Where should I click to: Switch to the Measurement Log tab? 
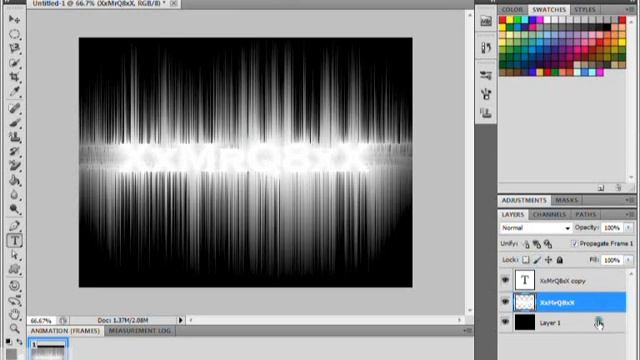pyautogui.click(x=140, y=331)
